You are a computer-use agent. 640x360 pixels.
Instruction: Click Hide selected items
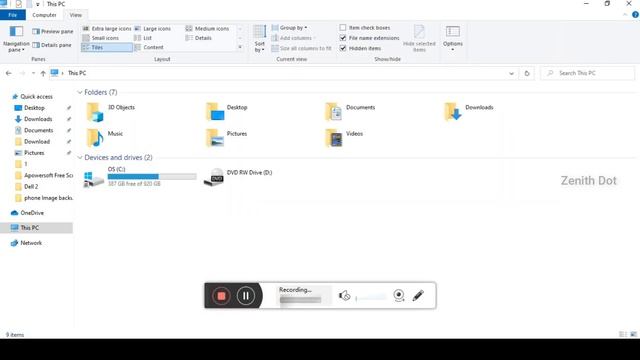(419, 38)
